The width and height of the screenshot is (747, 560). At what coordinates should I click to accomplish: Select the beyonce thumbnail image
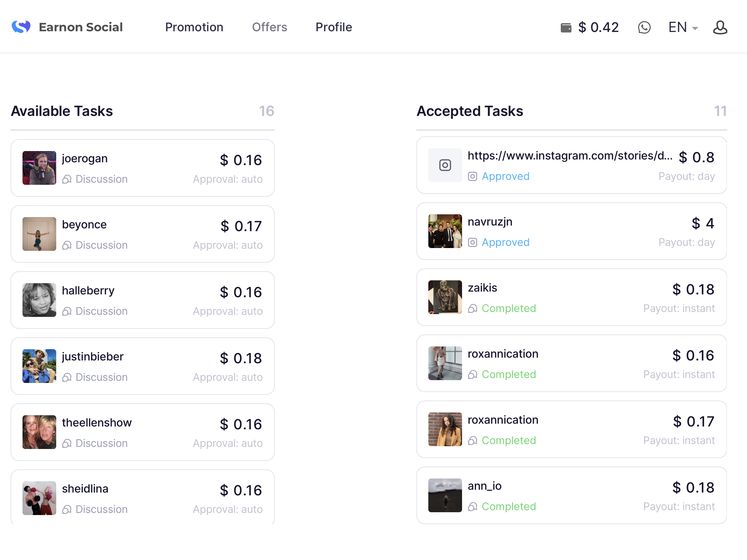click(39, 234)
